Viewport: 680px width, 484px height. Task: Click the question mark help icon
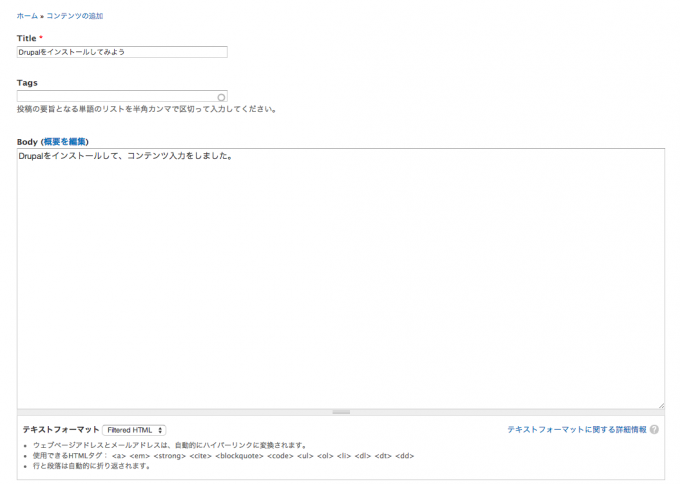coord(654,429)
